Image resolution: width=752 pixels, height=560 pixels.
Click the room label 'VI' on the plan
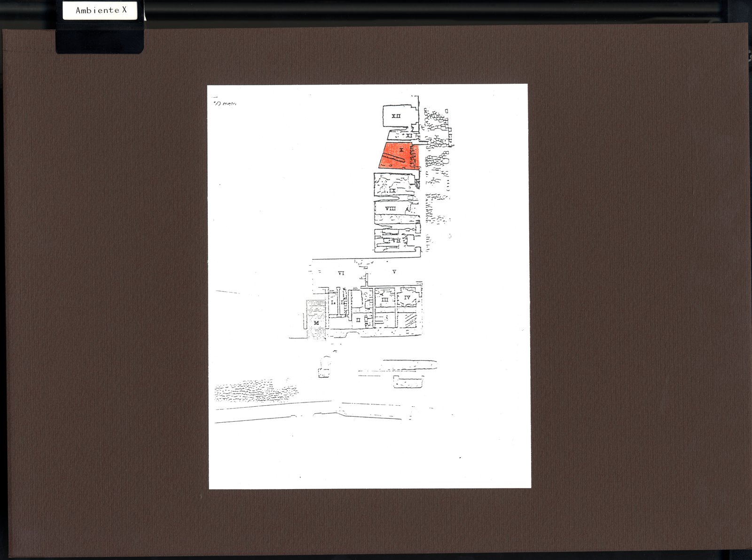[342, 273]
